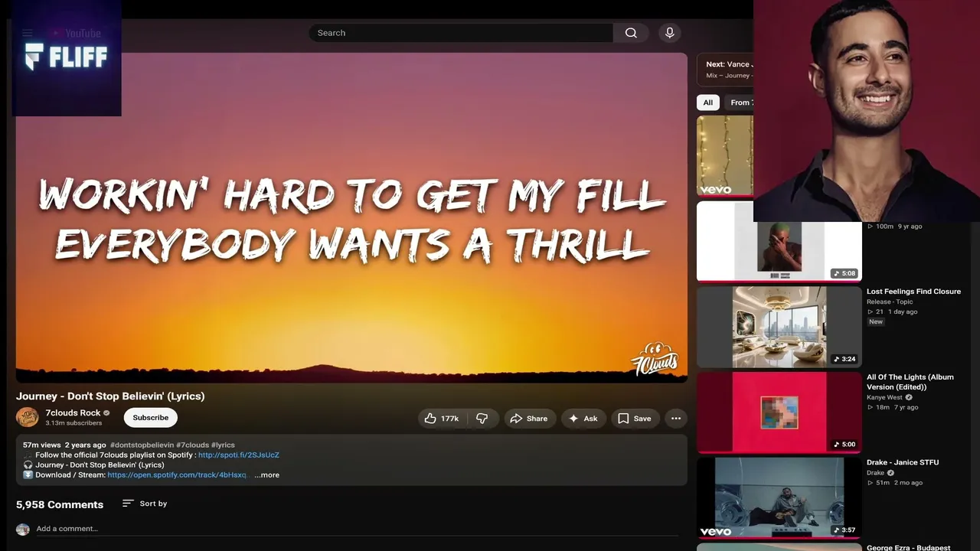
Task: Click the magnifier search button
Action: point(631,33)
